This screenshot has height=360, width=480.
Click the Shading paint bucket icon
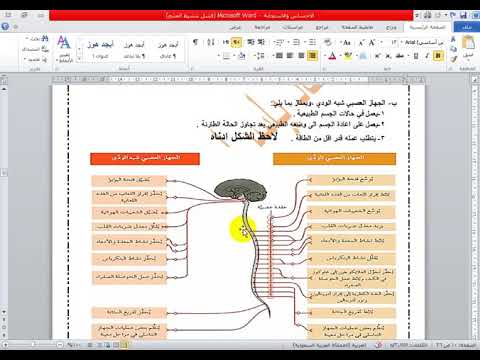(x=242, y=55)
